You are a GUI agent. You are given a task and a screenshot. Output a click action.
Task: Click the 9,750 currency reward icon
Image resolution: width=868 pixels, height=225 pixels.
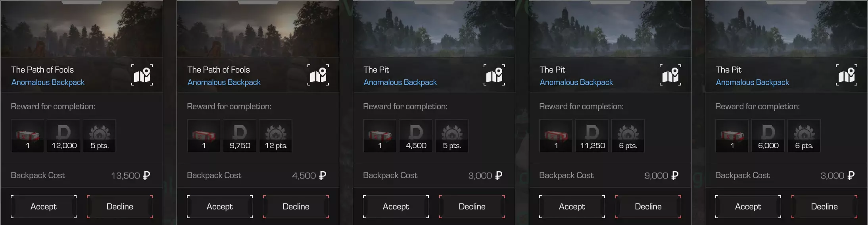coord(240,136)
